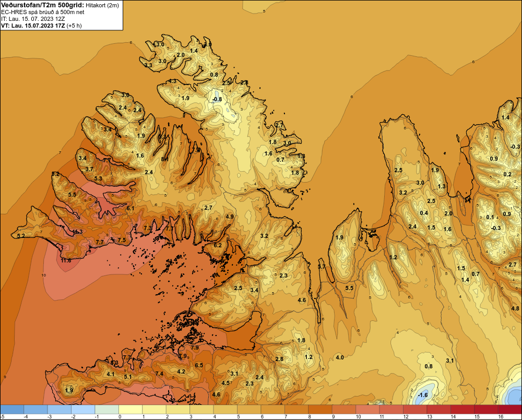Pick the legend swatch between 10 and 11

[x=368, y=410]
